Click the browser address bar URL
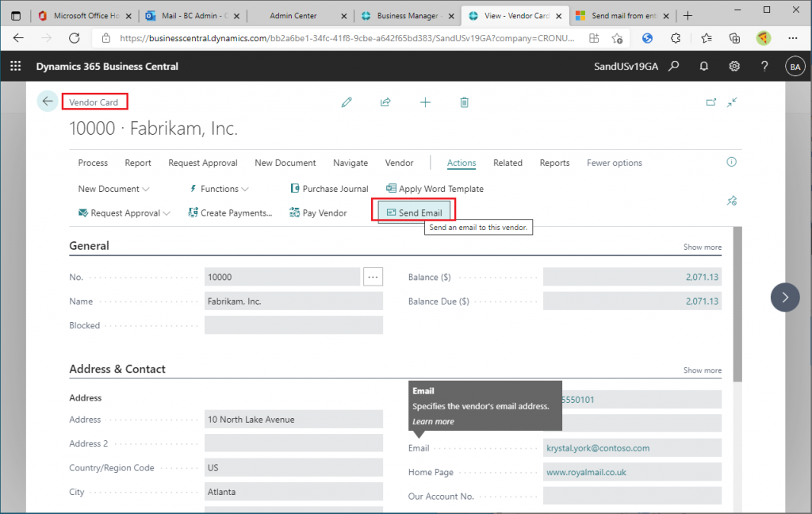Viewport: 812px width, 514px height. pos(347,38)
